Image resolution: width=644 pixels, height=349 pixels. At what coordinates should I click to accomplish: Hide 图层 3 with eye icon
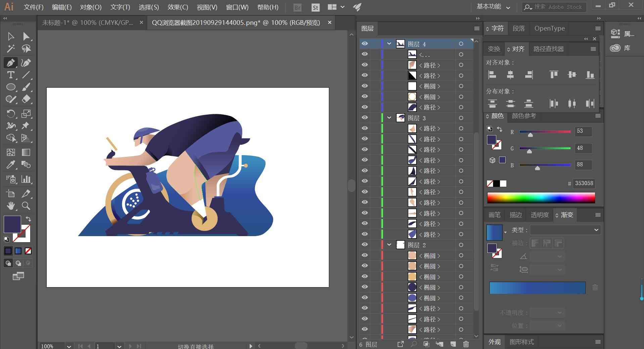[x=365, y=118]
